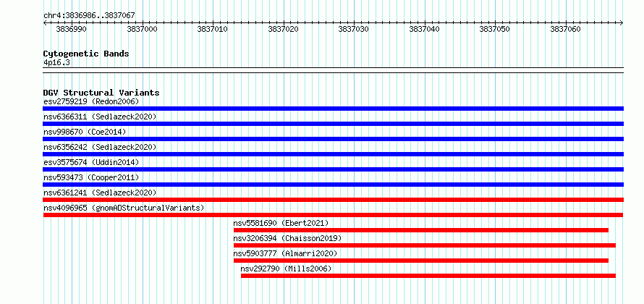Viewport: 644px width, 304px height.
Task: Click the red bar for nsv6361241
Action: pos(333,200)
